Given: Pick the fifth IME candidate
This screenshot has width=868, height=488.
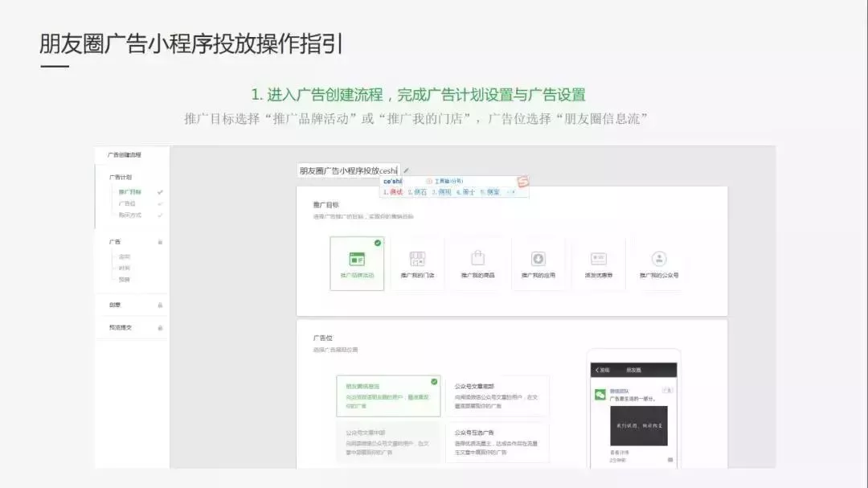Looking at the screenshot, I should pos(490,192).
